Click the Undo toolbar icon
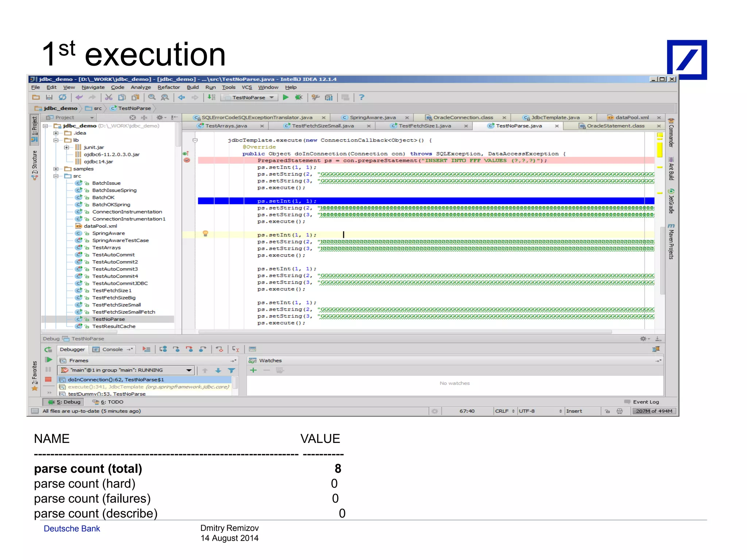This screenshot has height=560, width=747. (79, 97)
